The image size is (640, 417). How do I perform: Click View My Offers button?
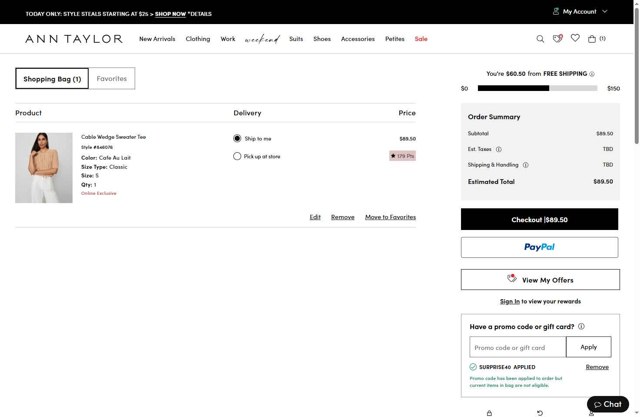pos(540,280)
